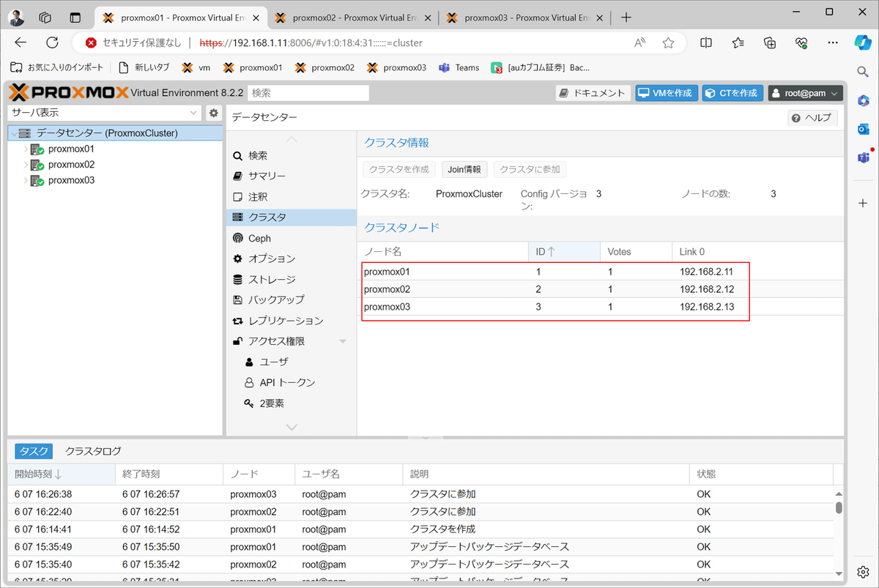
Task: Switch to the クラスタログ tab
Action: tap(93, 451)
